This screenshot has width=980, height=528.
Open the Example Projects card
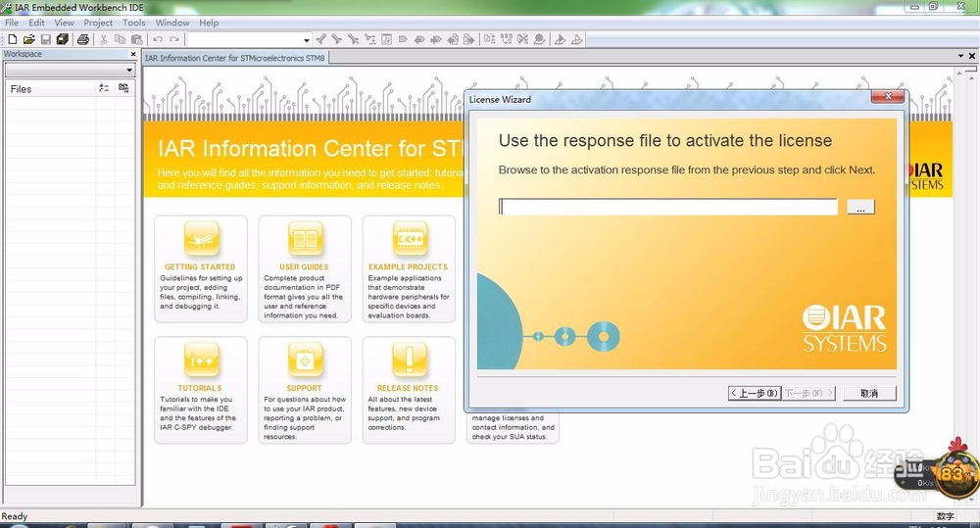click(408, 268)
